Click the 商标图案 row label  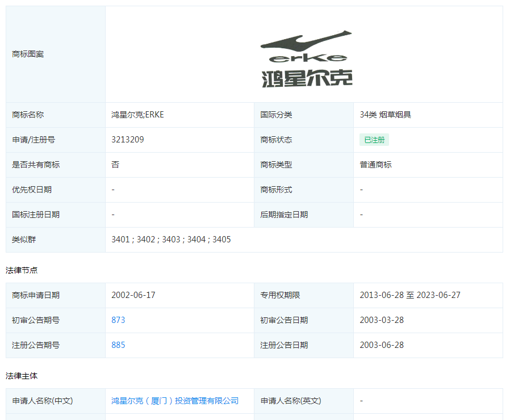point(28,54)
